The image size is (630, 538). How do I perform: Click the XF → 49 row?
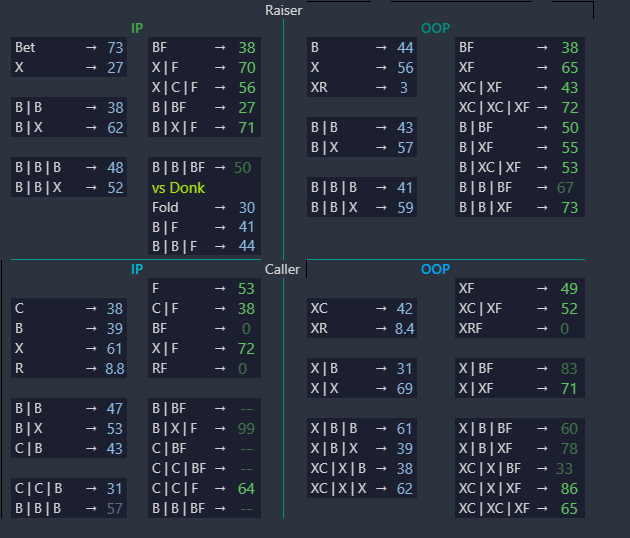click(520, 288)
